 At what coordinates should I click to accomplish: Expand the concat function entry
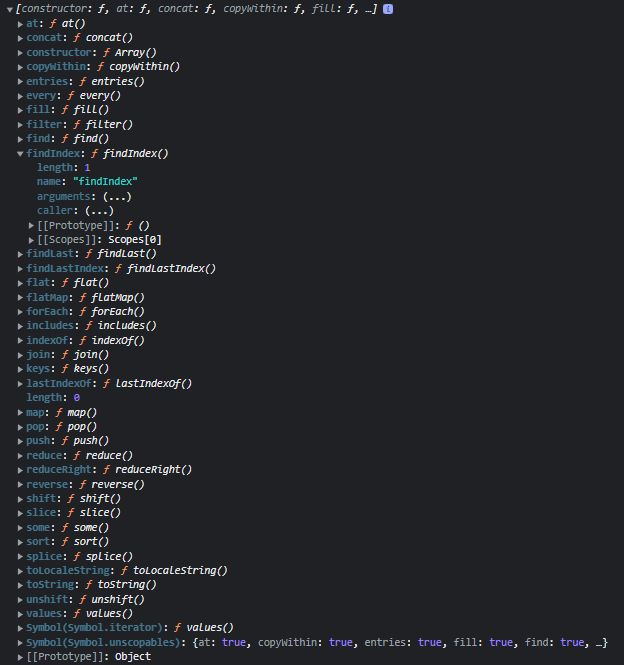click(20, 38)
